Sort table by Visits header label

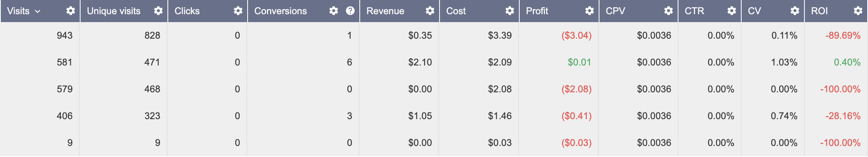point(18,11)
